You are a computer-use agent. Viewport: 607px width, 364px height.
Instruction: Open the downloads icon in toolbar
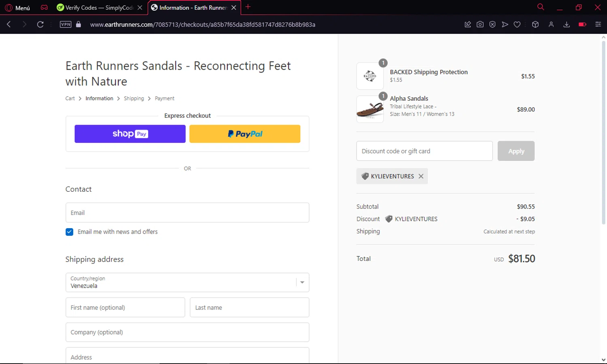coord(567,25)
